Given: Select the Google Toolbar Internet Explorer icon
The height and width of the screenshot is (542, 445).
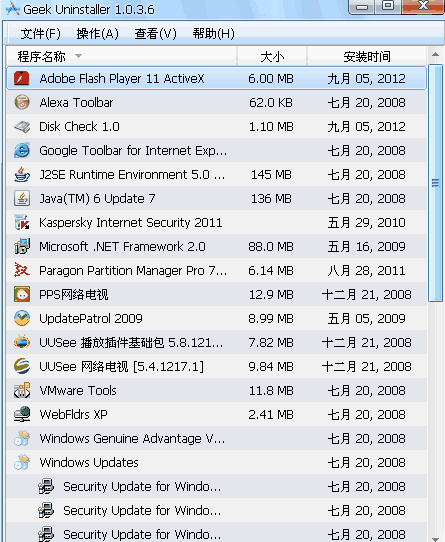Looking at the screenshot, I should coord(22,150).
